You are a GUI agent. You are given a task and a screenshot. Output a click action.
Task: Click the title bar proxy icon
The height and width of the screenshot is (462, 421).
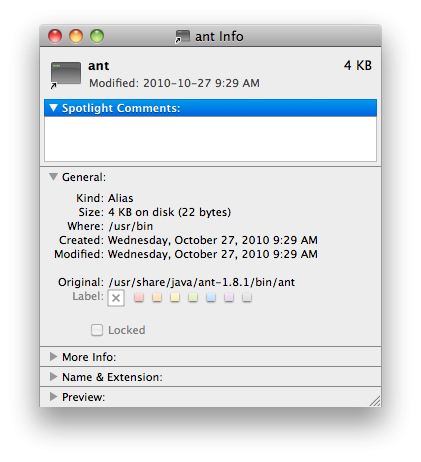coord(182,36)
